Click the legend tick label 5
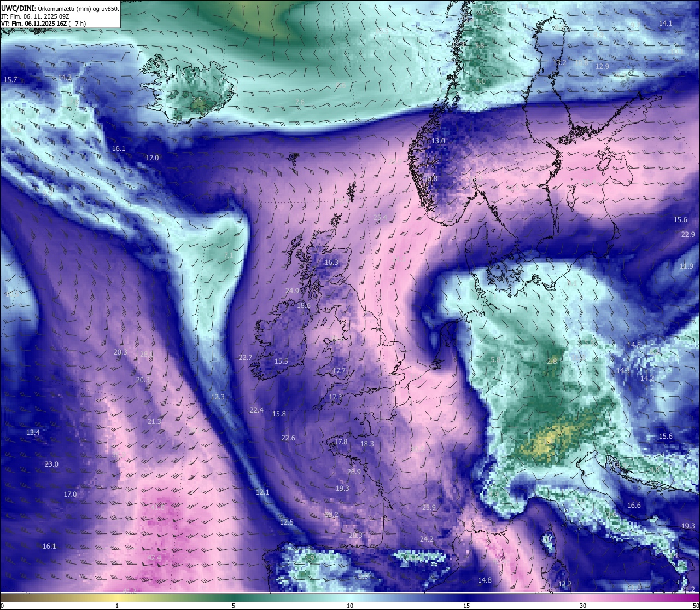 point(234,606)
